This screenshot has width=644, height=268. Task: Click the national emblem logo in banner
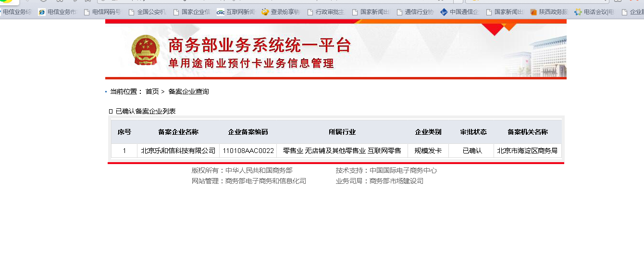(x=146, y=51)
